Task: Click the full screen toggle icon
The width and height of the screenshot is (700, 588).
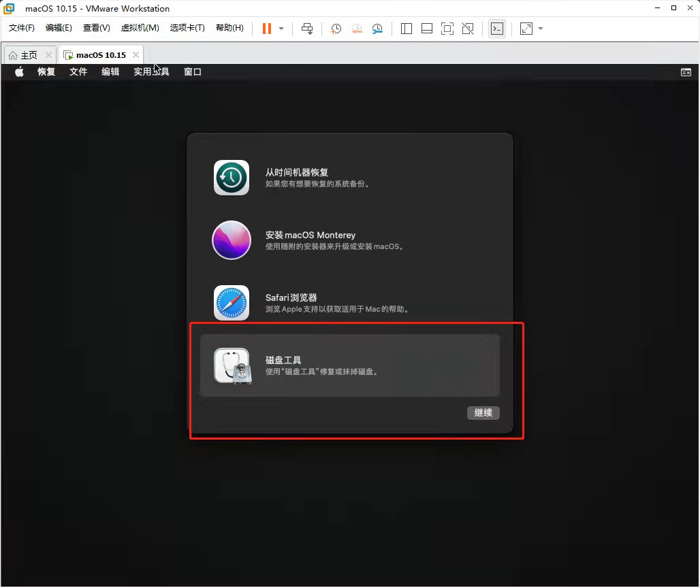Action: [447, 29]
